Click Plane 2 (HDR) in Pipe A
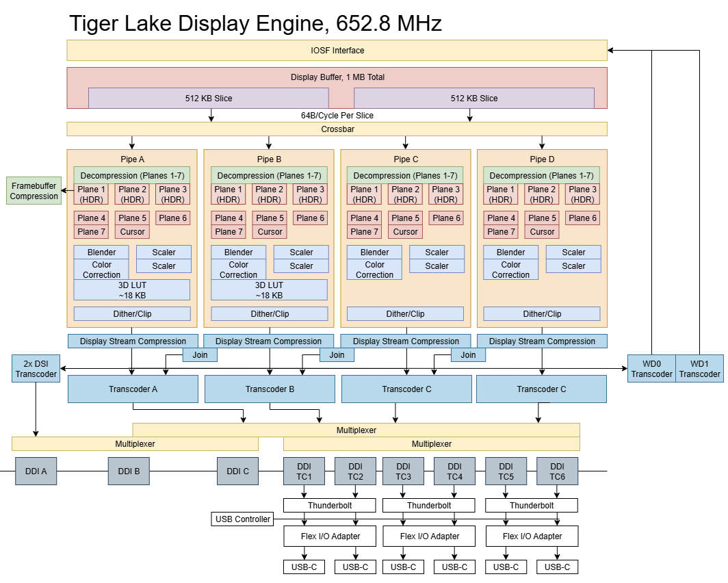This screenshot has height=583, width=728. click(x=132, y=194)
